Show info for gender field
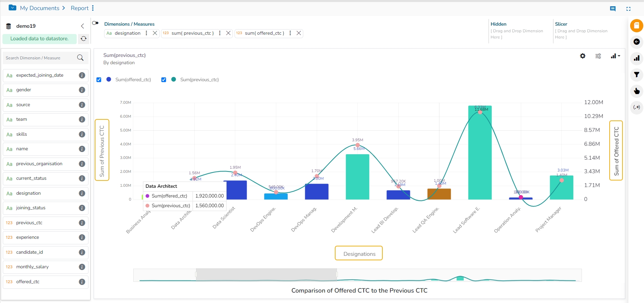Screen dimensions: 644x303 point(82,90)
